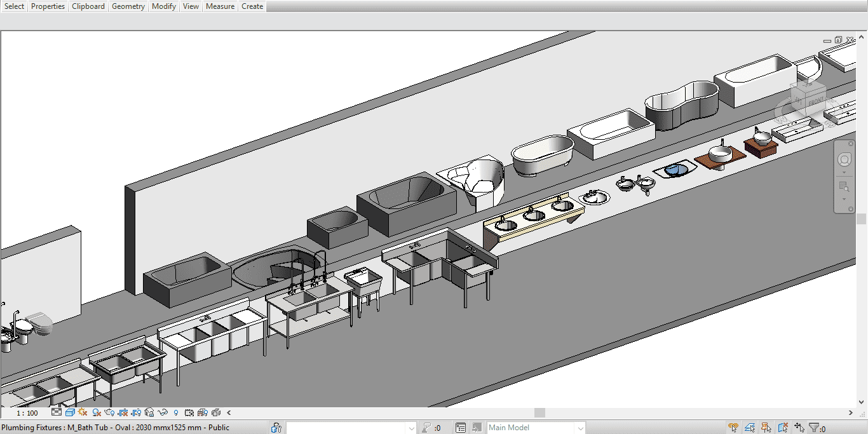The height and width of the screenshot is (434, 868).
Task: Click the Crop View icon
Action: tap(123, 413)
